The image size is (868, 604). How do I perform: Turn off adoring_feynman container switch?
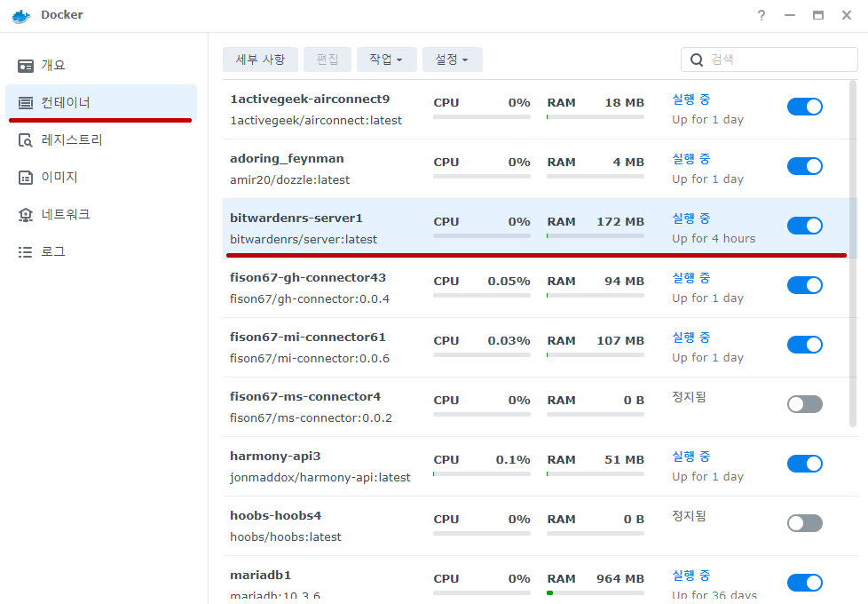point(804,166)
